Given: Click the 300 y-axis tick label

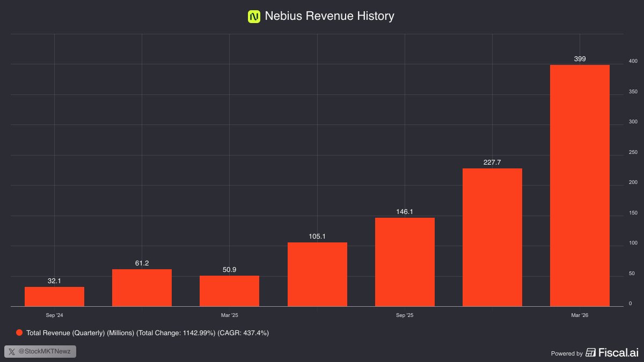Looking at the screenshot, I should 633,122.
